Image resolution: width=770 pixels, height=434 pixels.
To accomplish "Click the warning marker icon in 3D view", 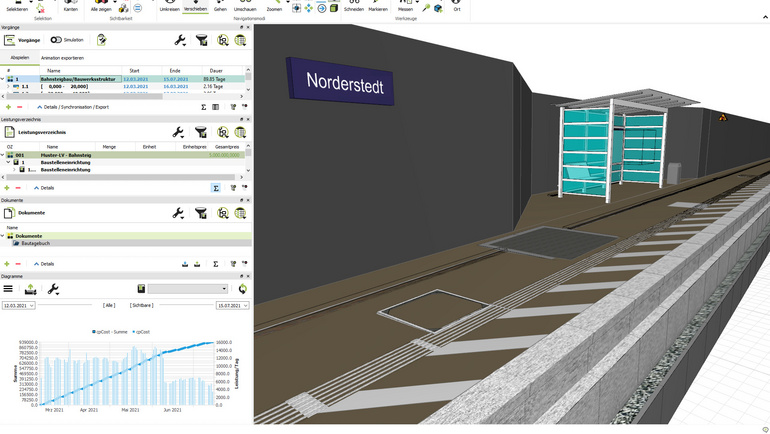I will [722, 117].
